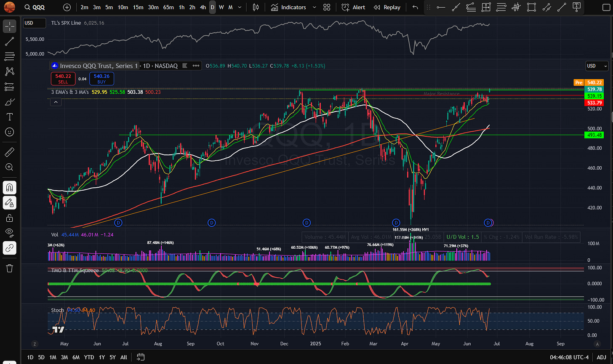The image size is (613, 364).
Task: Select the brush drawing tool
Action: coord(9,102)
